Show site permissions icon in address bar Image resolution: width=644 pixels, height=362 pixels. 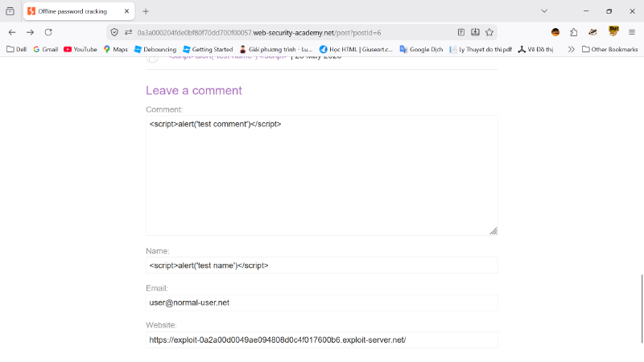coord(129,32)
